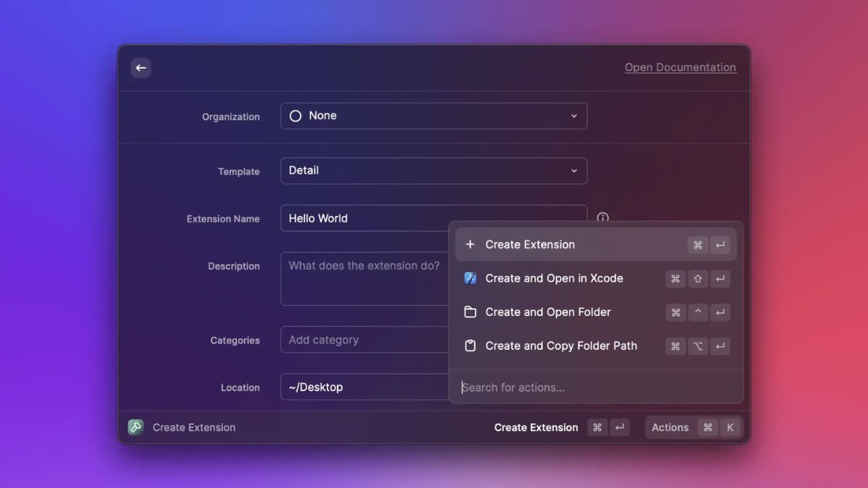Choose Create and Open in Xcode
The height and width of the screenshot is (488, 868).
coord(596,278)
